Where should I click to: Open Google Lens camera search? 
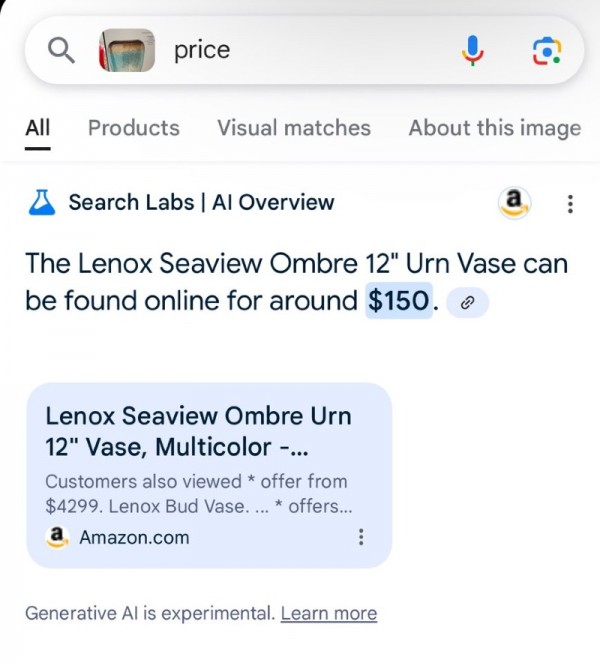click(546, 51)
